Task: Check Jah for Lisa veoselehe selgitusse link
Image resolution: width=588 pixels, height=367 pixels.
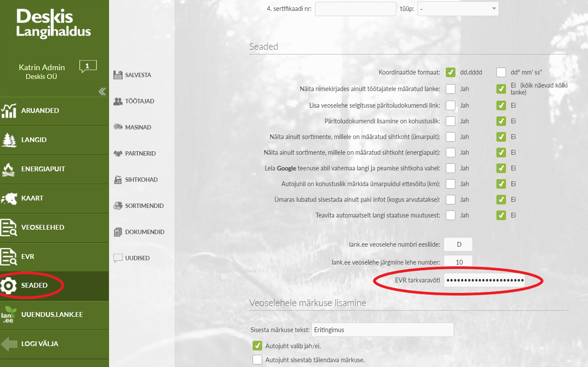Action: [x=451, y=105]
